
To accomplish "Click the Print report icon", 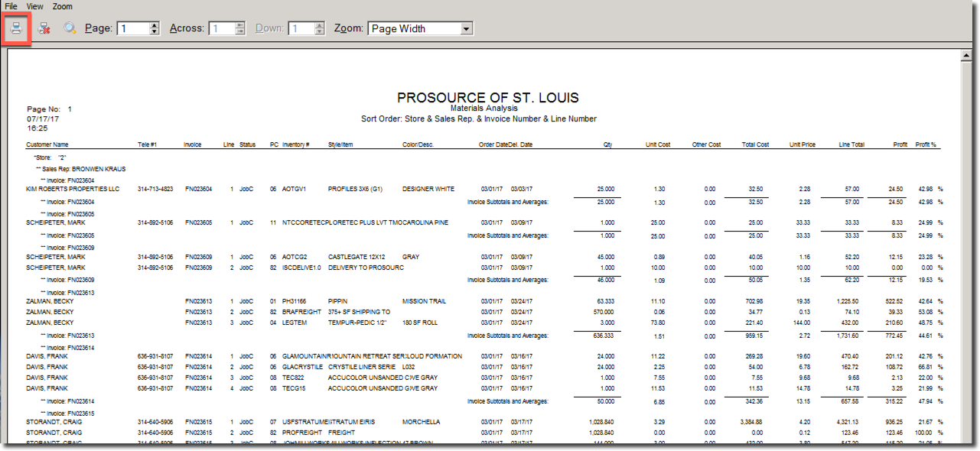I will point(16,29).
